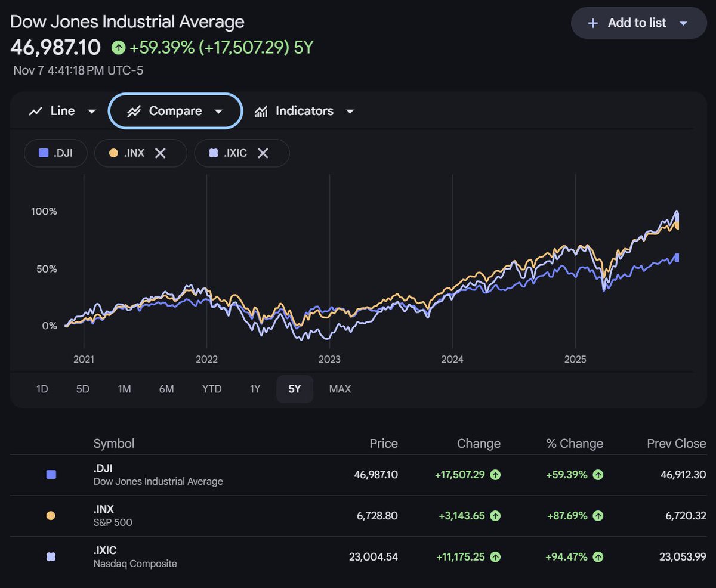Click the Indicators bar chart icon
The width and height of the screenshot is (716, 588).
point(261,112)
